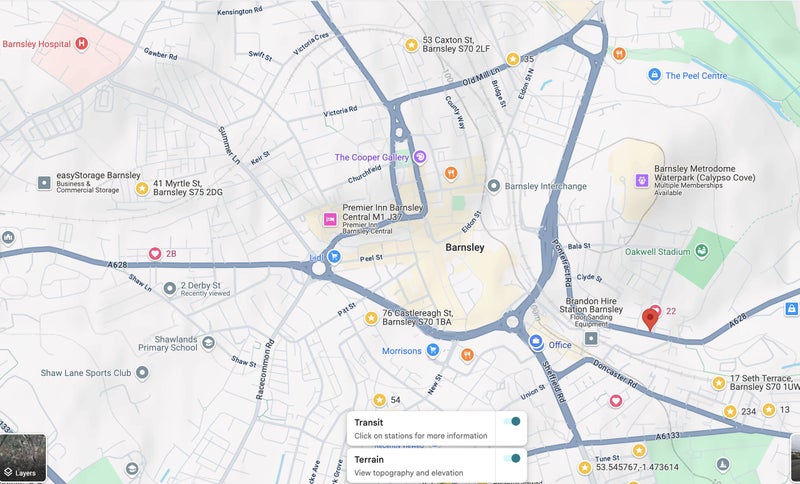This screenshot has height=484, width=800.
Task: Select the 76 Castlereagh St star marker
Action: (x=371, y=318)
